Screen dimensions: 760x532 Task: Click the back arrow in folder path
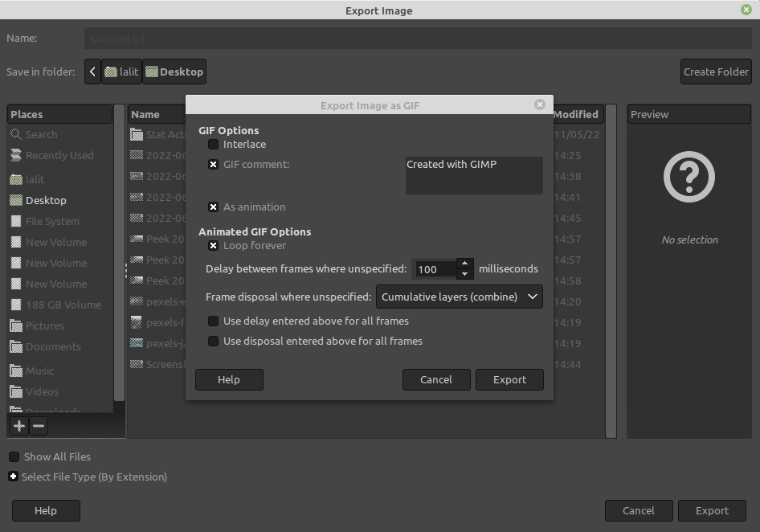tap(92, 72)
